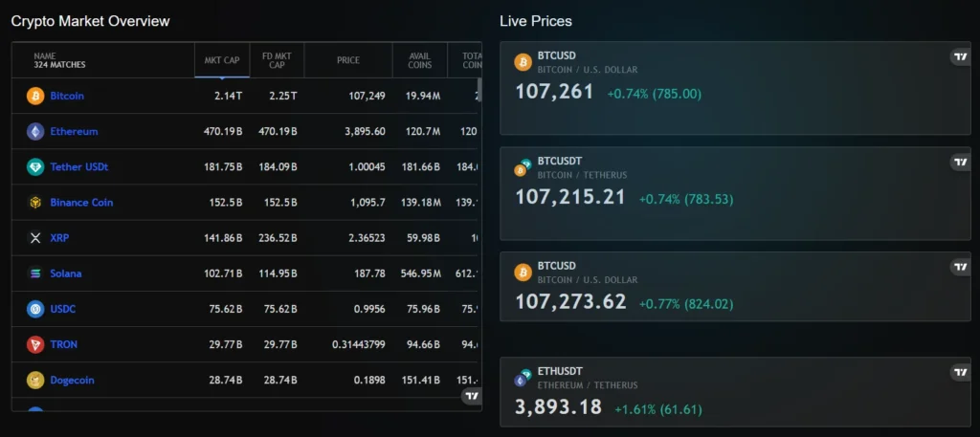Click the +0.77% (824.02) change text
This screenshot has height=437, width=980.
pyautogui.click(x=686, y=305)
